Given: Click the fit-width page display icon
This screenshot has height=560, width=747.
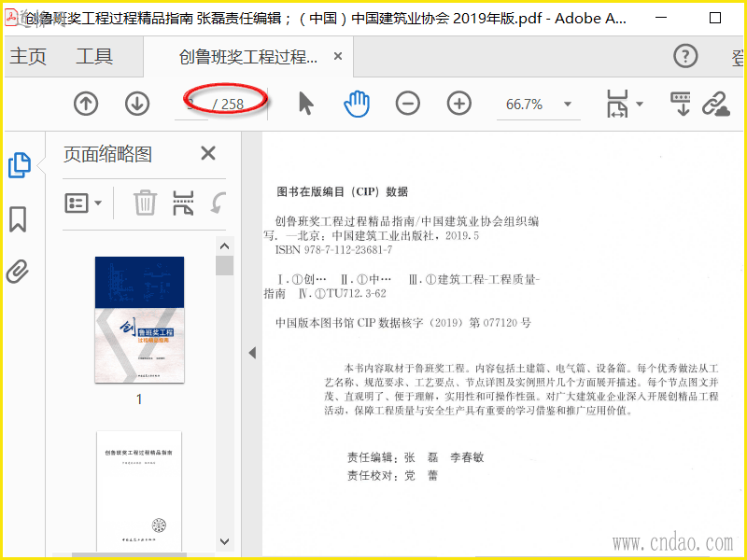Looking at the screenshot, I should pyautogui.click(x=617, y=104).
